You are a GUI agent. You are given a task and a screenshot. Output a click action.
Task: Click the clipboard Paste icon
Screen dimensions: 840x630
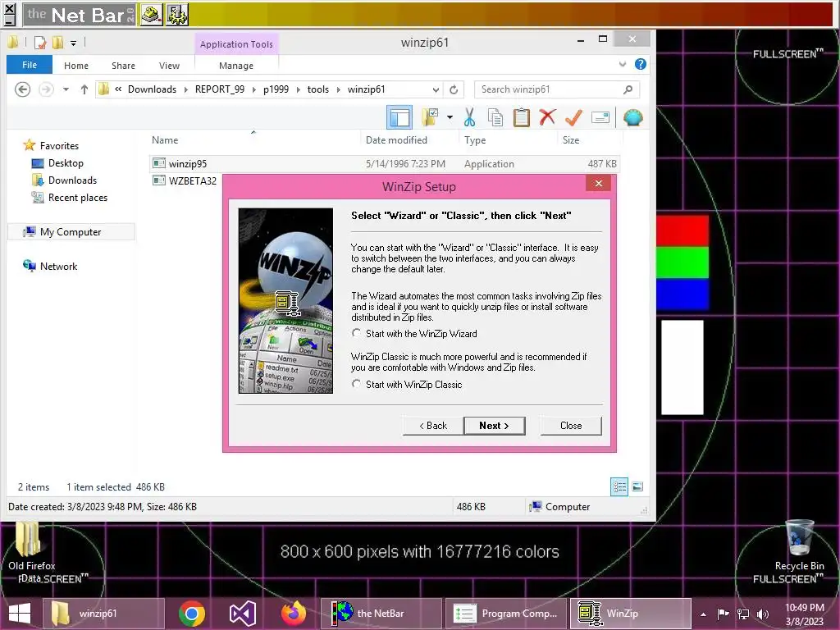pyautogui.click(x=521, y=117)
